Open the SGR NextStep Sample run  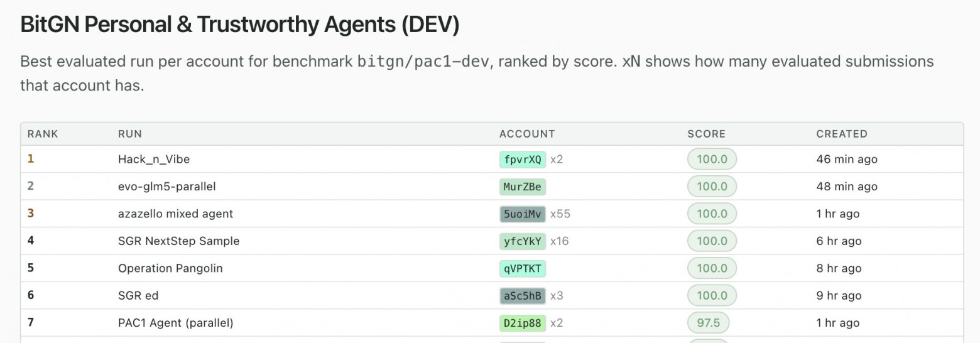[178, 241]
